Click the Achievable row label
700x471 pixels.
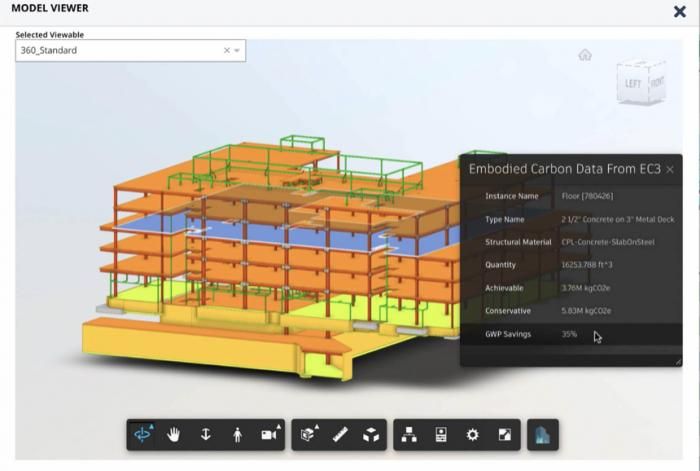[x=504, y=288]
